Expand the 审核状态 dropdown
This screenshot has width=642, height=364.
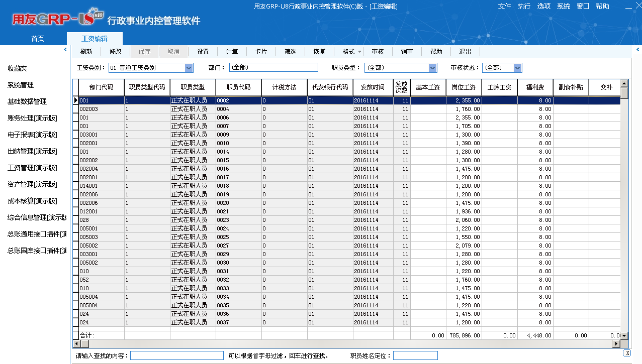[518, 68]
